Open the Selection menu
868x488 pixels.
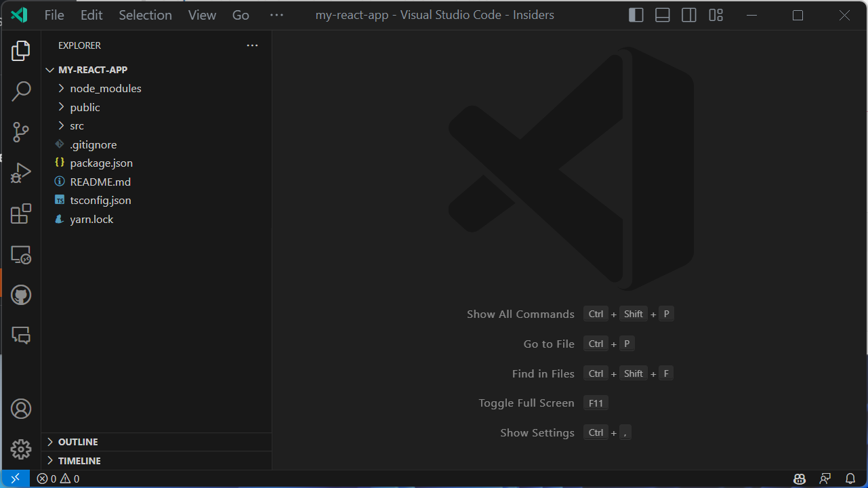tap(145, 15)
